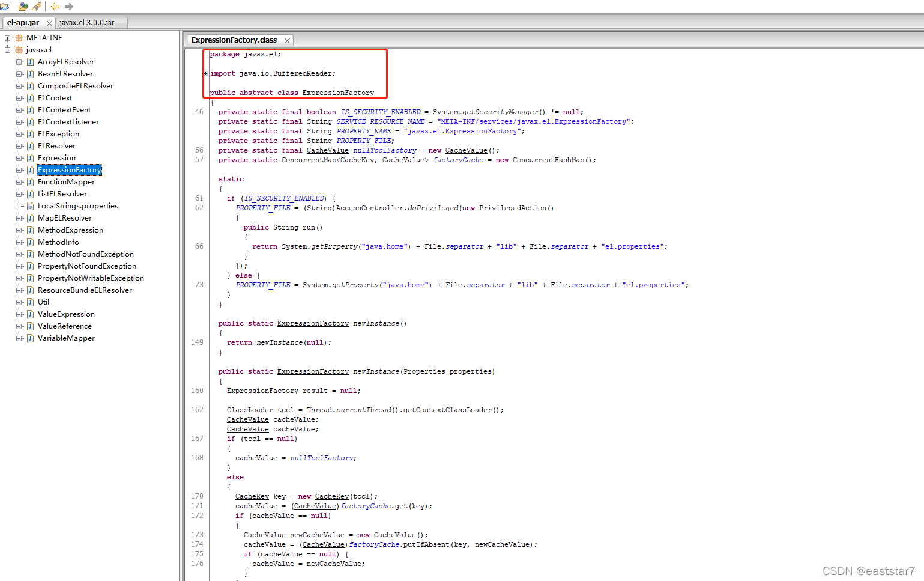Click the ELResolver class file icon

click(30, 146)
